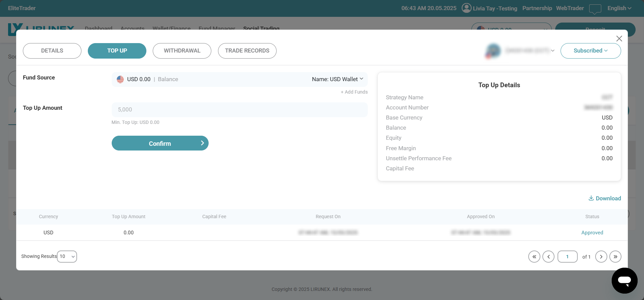Image resolution: width=644 pixels, height=300 pixels.
Task: Click the Add Funds link
Action: (354, 92)
